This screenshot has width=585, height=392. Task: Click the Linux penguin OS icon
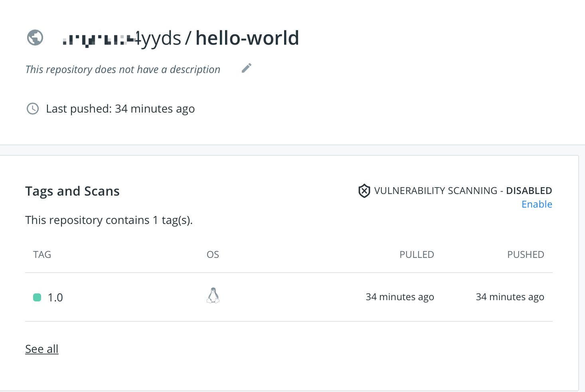click(x=213, y=296)
